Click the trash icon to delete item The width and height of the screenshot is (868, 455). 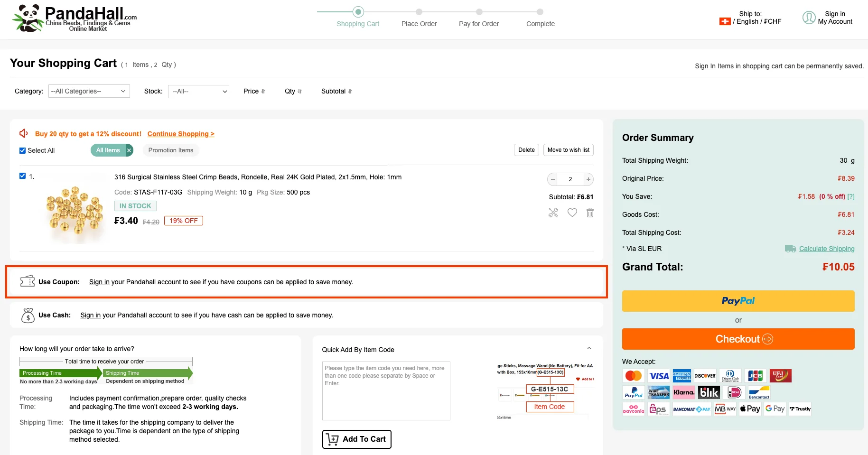pos(590,213)
